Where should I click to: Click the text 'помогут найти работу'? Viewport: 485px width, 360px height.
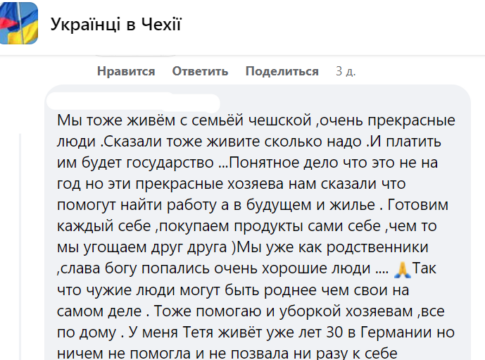137,205
